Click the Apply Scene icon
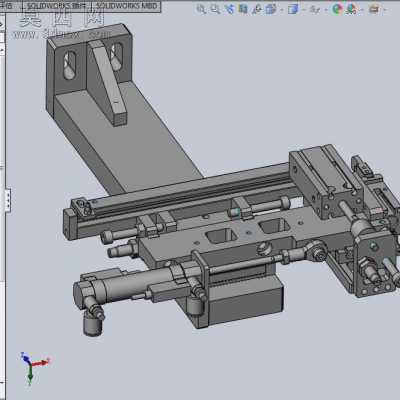This screenshot has width=400, height=400. (351, 9)
